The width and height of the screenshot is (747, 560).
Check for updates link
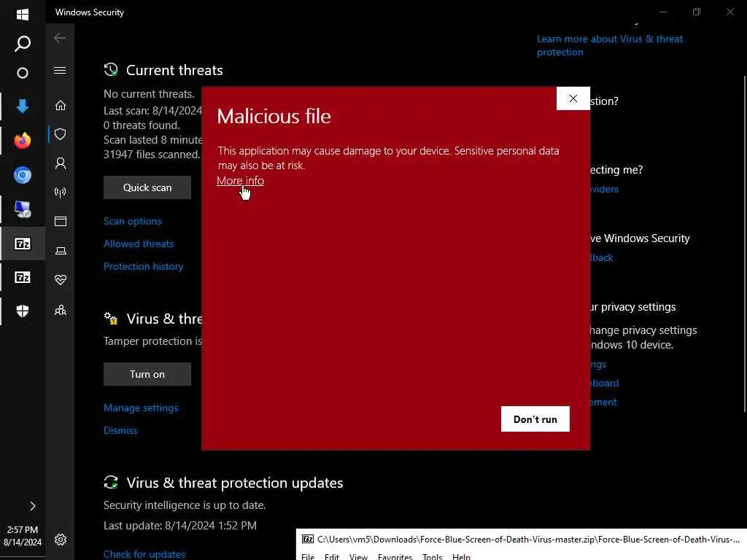click(144, 554)
